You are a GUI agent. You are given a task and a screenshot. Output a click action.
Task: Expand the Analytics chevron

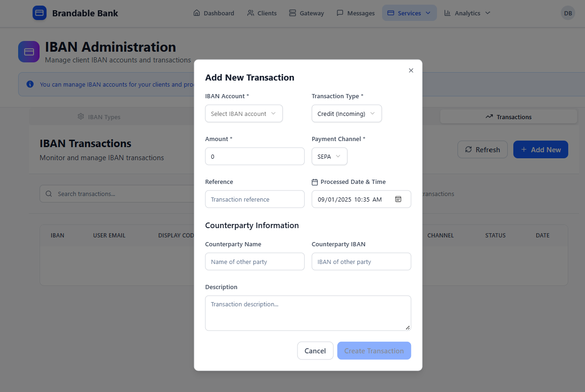pos(487,13)
